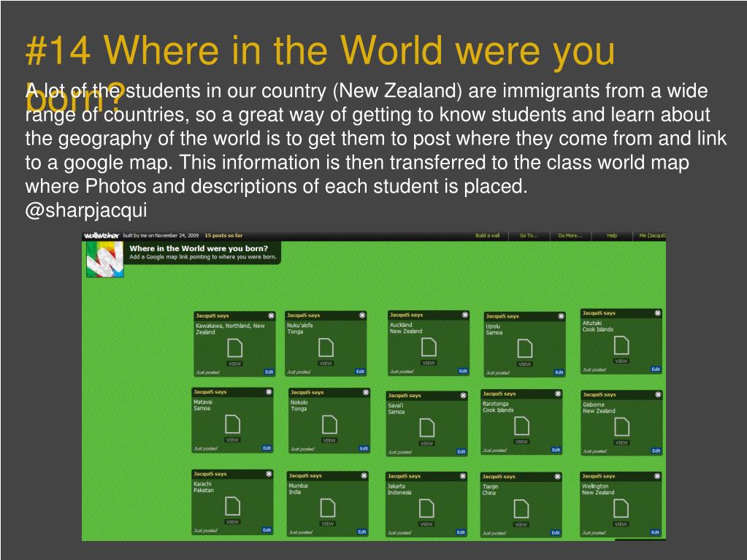Edit the Jakarta Indonesia note
Image resolution: width=747 pixels, height=560 pixels.
(461, 532)
